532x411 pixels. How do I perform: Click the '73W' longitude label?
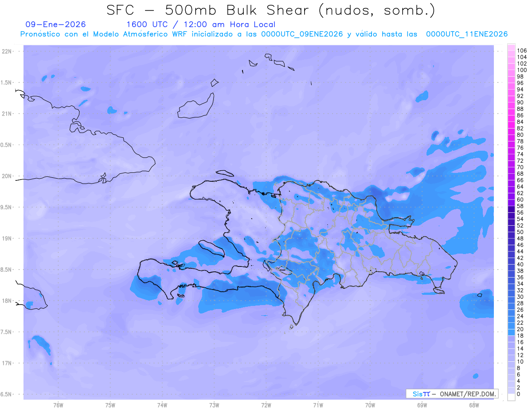[214, 405]
